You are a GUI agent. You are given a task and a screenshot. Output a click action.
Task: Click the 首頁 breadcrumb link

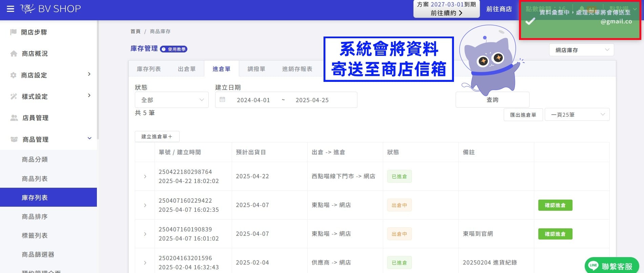[x=136, y=31]
